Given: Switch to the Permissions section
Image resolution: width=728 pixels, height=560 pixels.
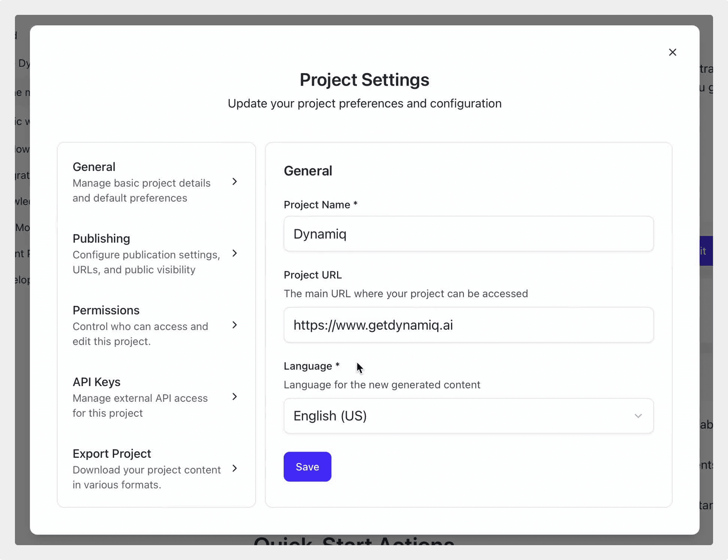Looking at the screenshot, I should pyautogui.click(x=106, y=310).
